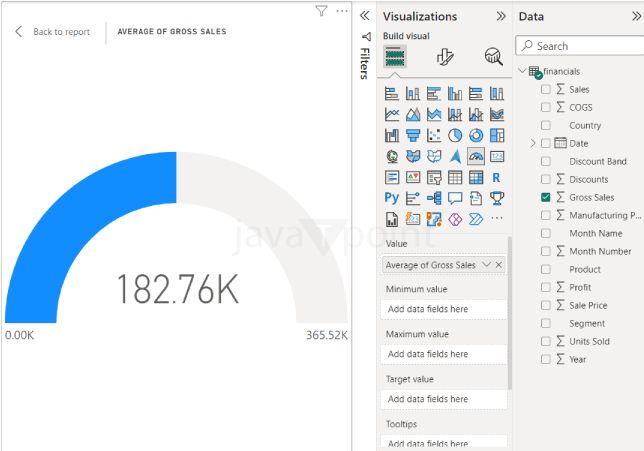
Task: Collapse the Data pane
Action: (x=636, y=16)
